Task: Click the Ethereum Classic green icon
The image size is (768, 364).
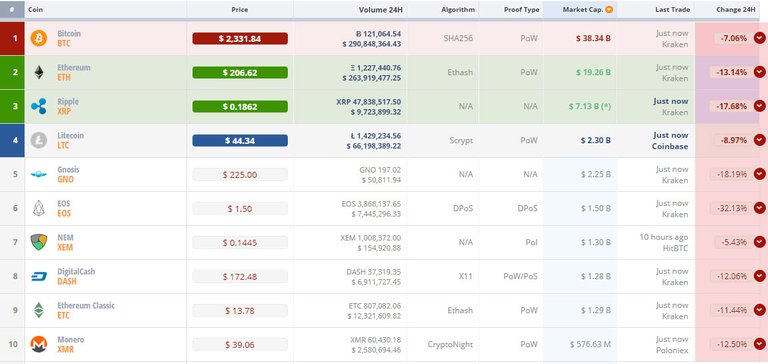Action: tap(39, 310)
